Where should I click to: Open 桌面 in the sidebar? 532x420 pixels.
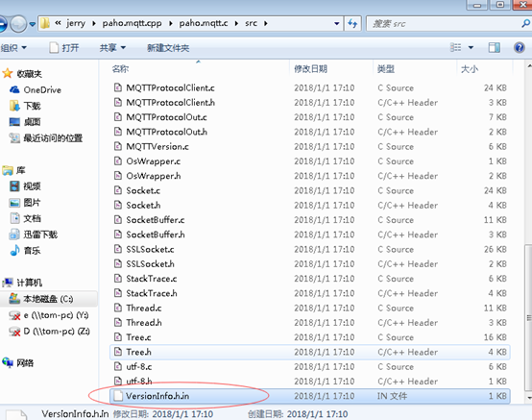click(x=32, y=122)
